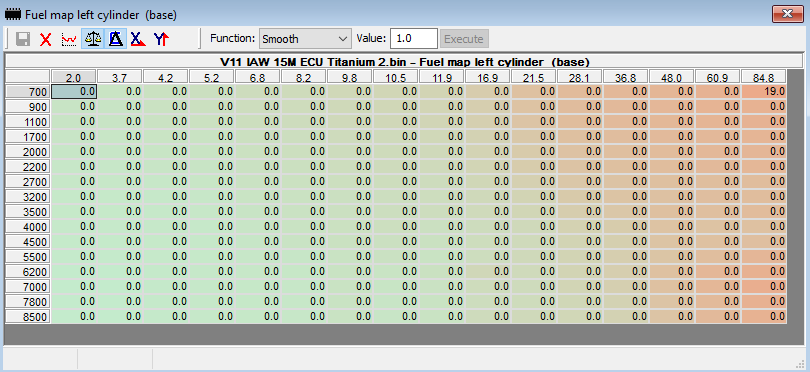This screenshot has height=372, width=810.
Task: Select cell at row 8500, column 84.8
Action: point(764,316)
